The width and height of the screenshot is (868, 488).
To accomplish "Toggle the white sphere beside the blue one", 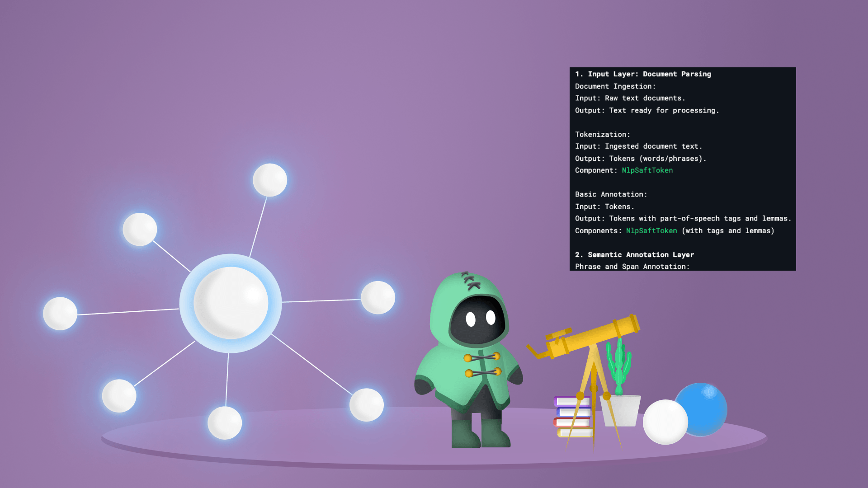I will pyautogui.click(x=665, y=422).
